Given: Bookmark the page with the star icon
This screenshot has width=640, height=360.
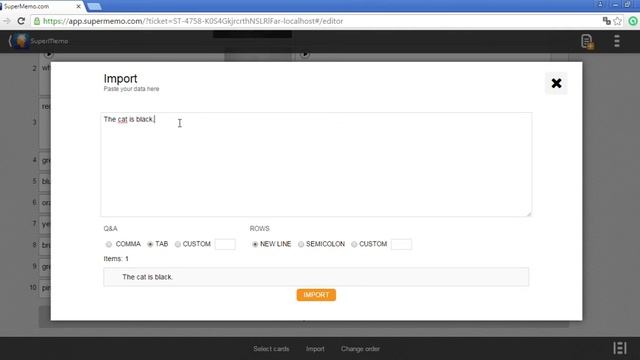Looking at the screenshot, I should point(618,21).
